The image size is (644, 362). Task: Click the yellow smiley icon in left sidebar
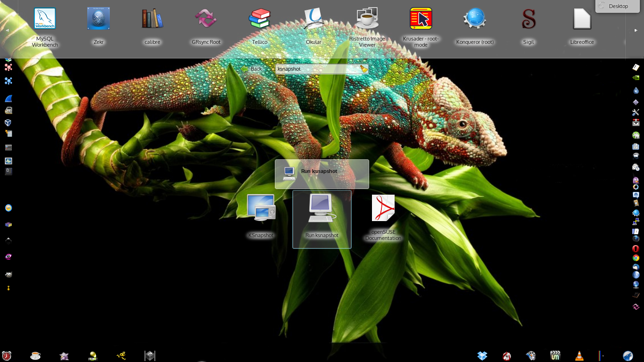pyautogui.click(x=8, y=208)
